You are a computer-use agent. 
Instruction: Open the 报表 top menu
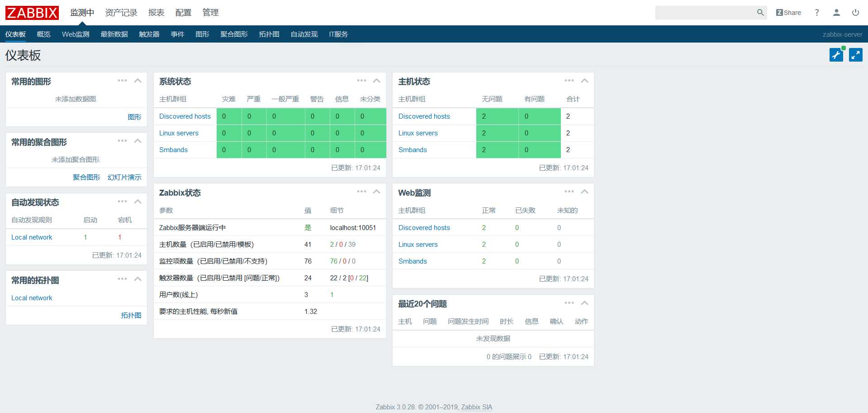pos(157,13)
